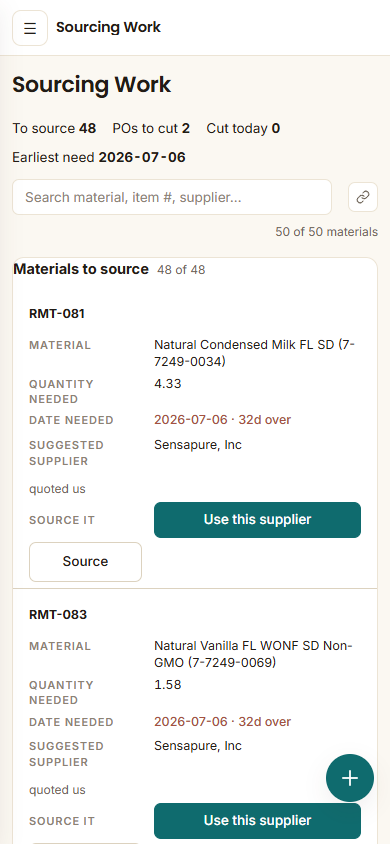Click the Materials to source header
Viewport: 390px width, 844px height.
click(81, 269)
